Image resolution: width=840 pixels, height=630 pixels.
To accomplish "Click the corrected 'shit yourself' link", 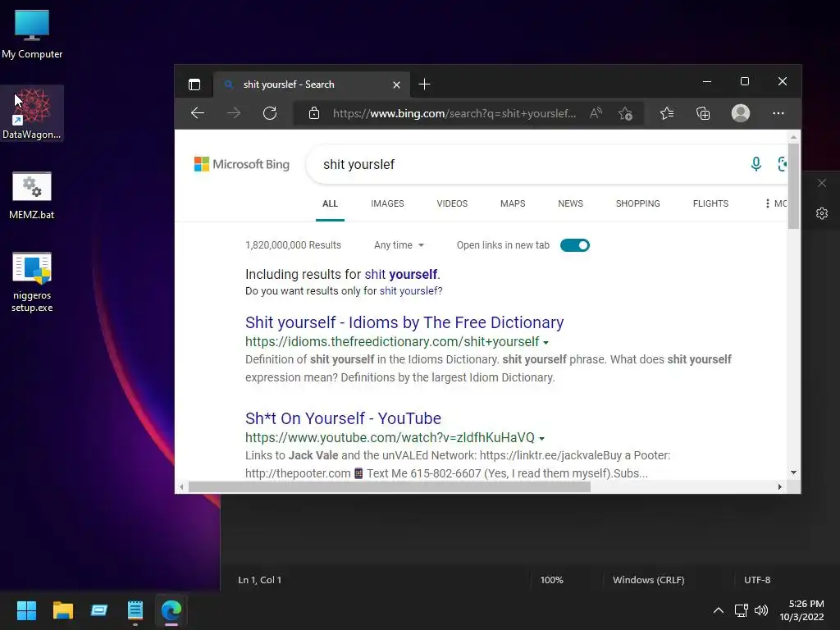I will 401,274.
